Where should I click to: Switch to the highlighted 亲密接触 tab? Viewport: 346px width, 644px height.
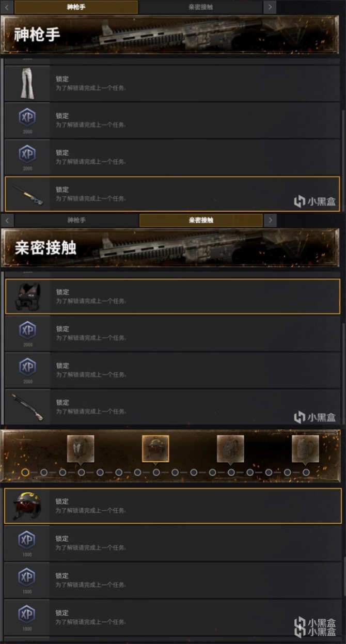click(201, 220)
